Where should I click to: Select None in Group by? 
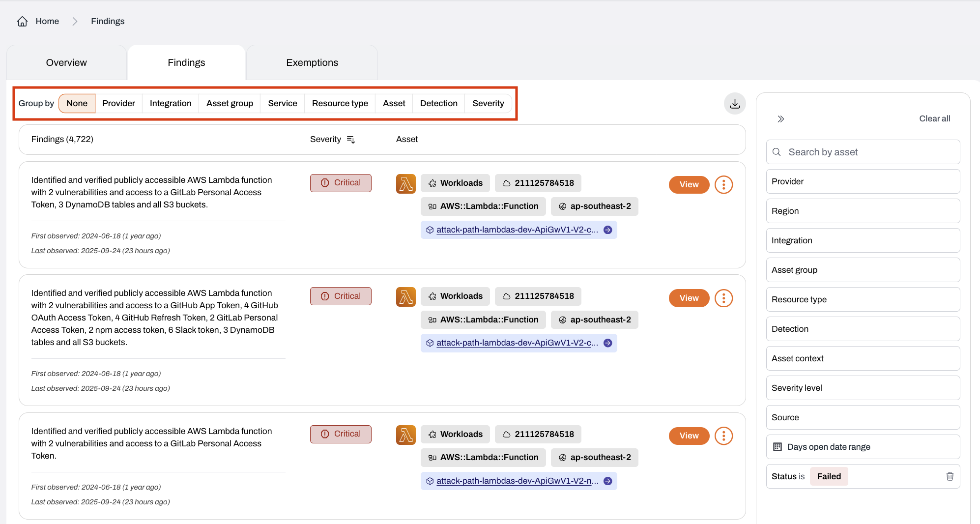point(77,103)
